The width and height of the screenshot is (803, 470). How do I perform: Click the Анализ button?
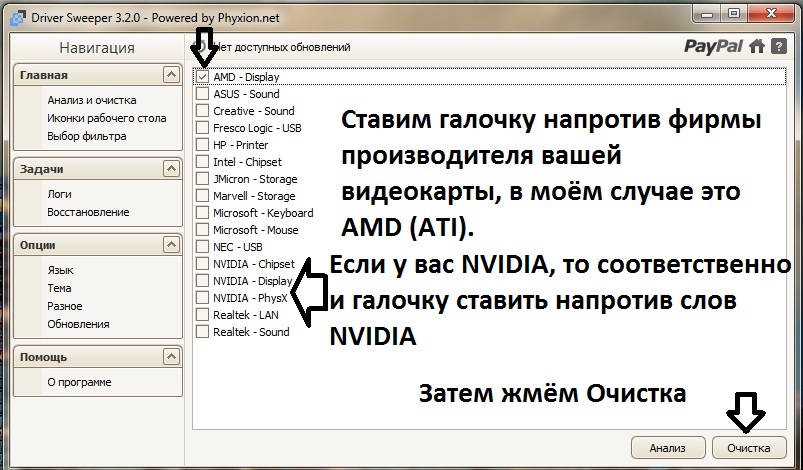pos(667,448)
